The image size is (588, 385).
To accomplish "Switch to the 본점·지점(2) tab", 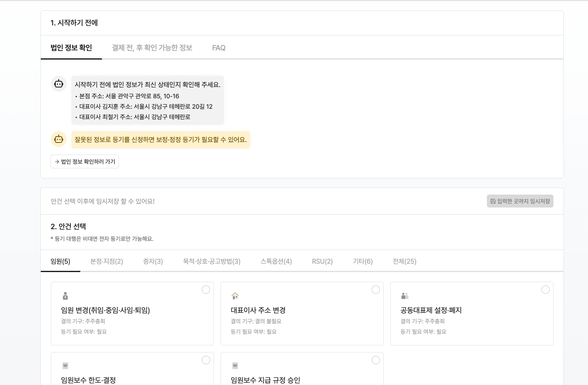I will click(107, 261).
